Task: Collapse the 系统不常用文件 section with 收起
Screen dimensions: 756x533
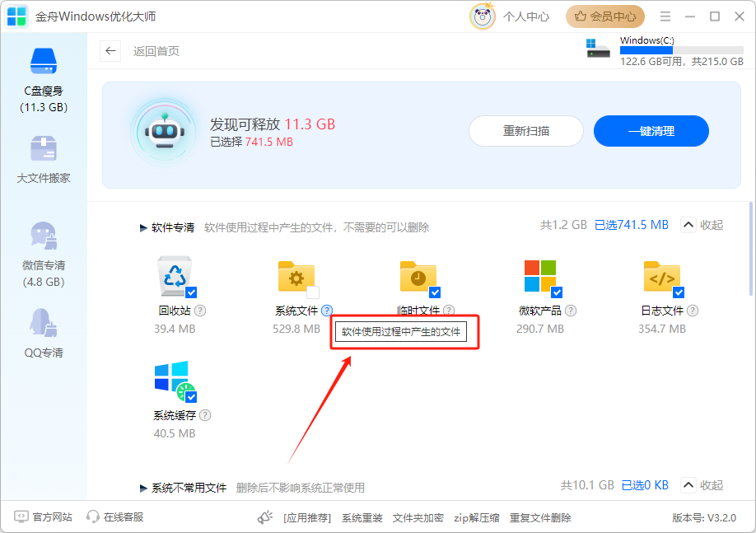Action: click(x=702, y=485)
